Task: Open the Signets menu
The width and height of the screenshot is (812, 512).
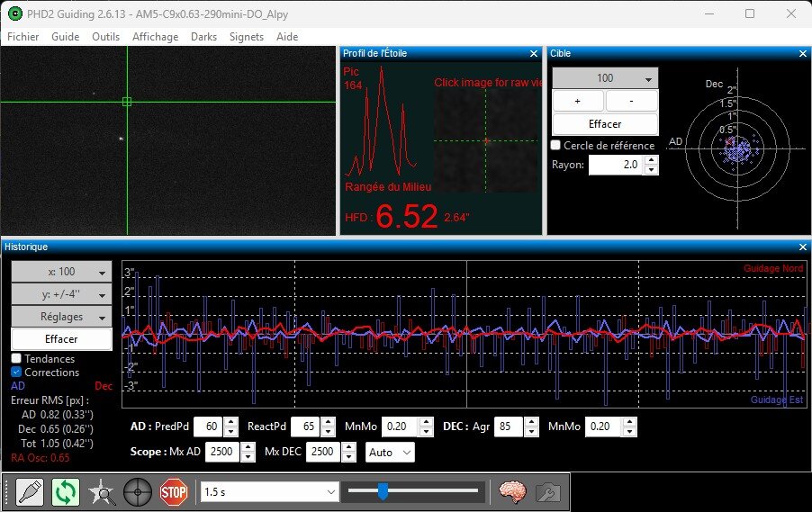Action: tap(247, 37)
